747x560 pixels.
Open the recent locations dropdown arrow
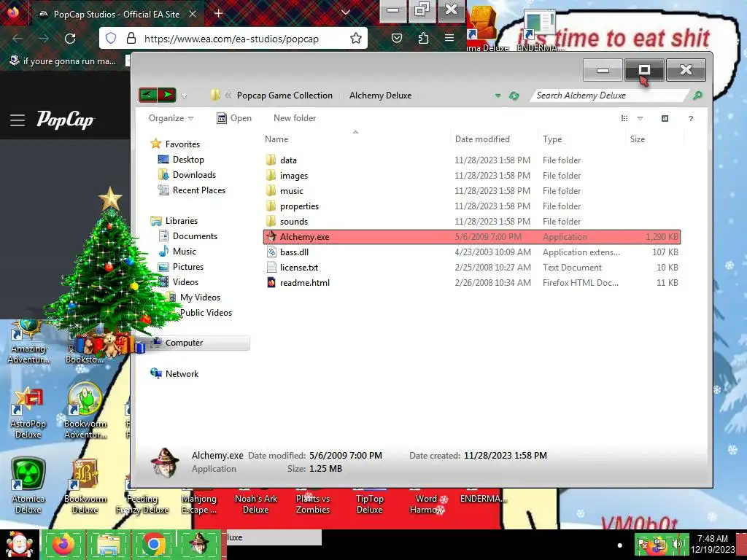[x=184, y=96]
